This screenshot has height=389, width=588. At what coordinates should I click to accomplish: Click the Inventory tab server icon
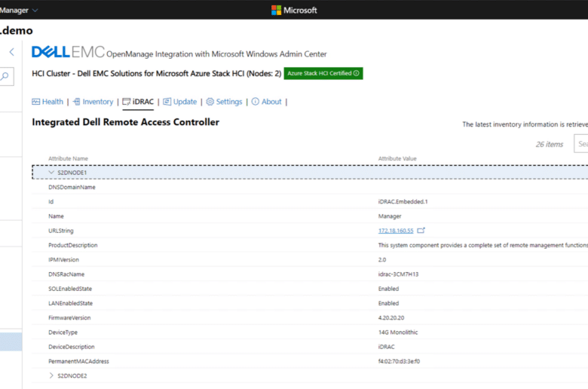click(76, 102)
